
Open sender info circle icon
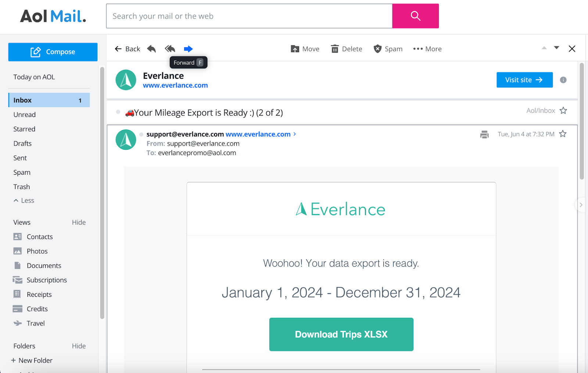point(563,80)
